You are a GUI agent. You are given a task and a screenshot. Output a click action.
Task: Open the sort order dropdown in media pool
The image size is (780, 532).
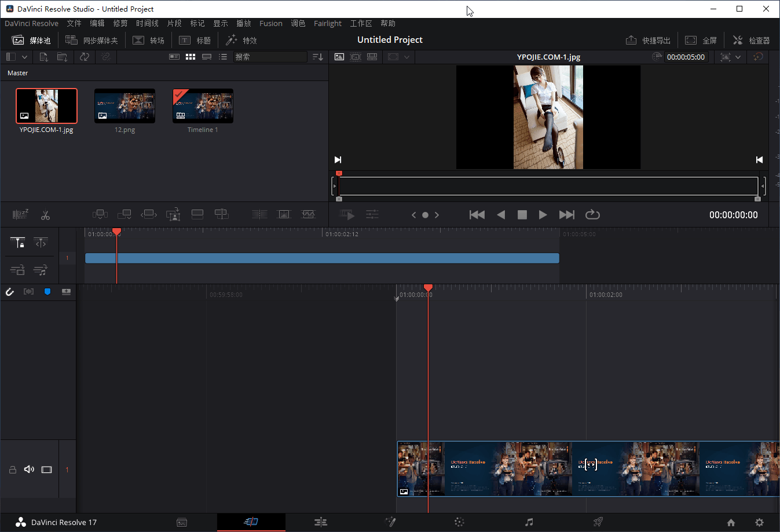click(317, 57)
